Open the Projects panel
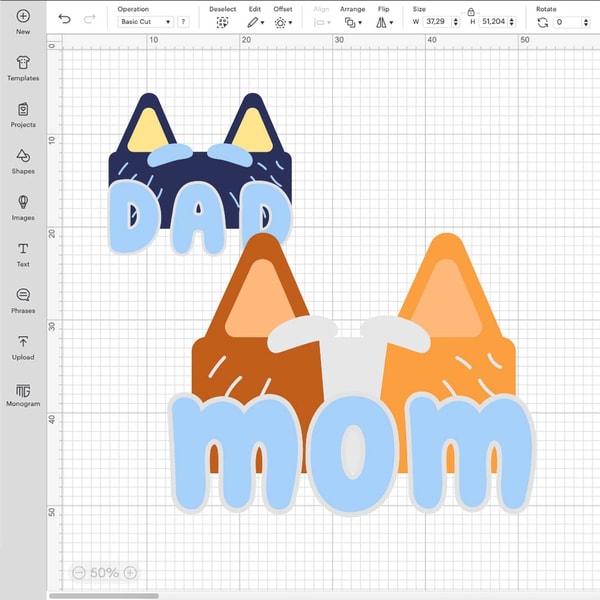 click(23, 115)
